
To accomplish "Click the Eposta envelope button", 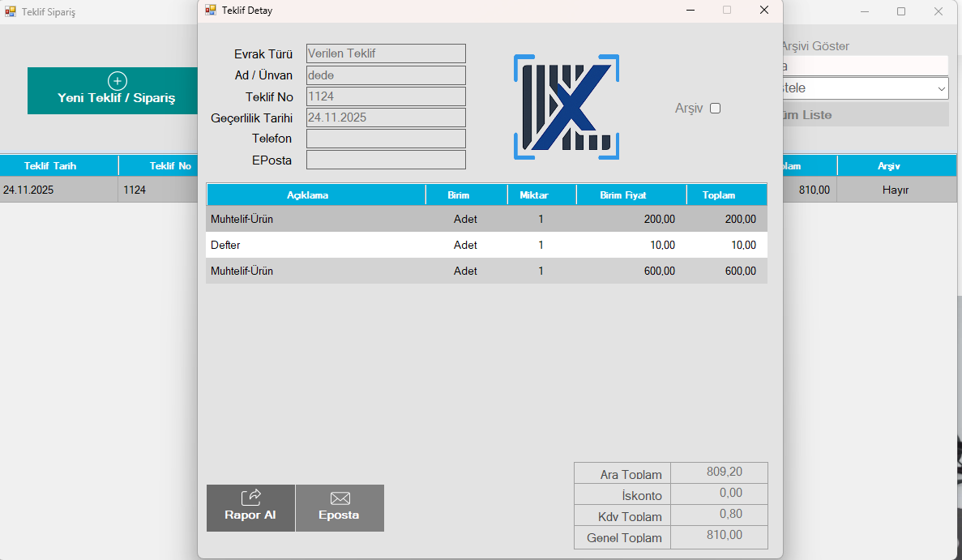I will [x=340, y=507].
